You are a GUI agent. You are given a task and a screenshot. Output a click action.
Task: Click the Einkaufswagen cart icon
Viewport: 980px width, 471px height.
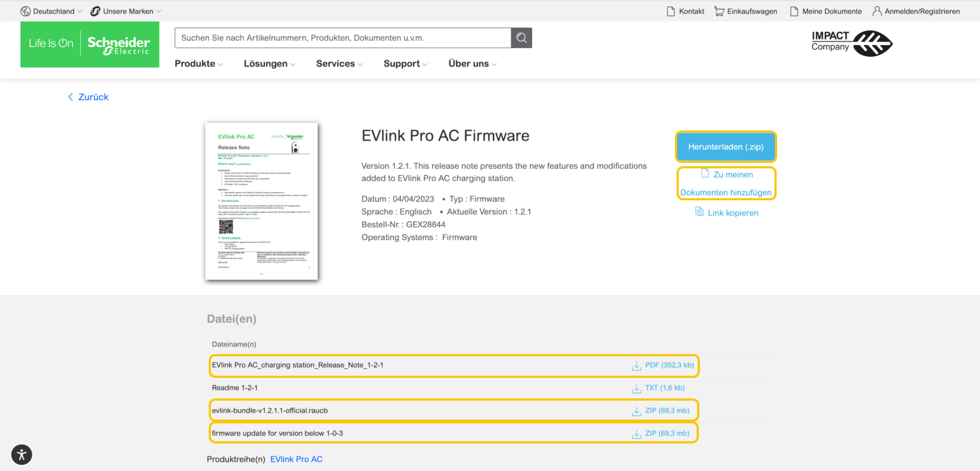tap(719, 11)
